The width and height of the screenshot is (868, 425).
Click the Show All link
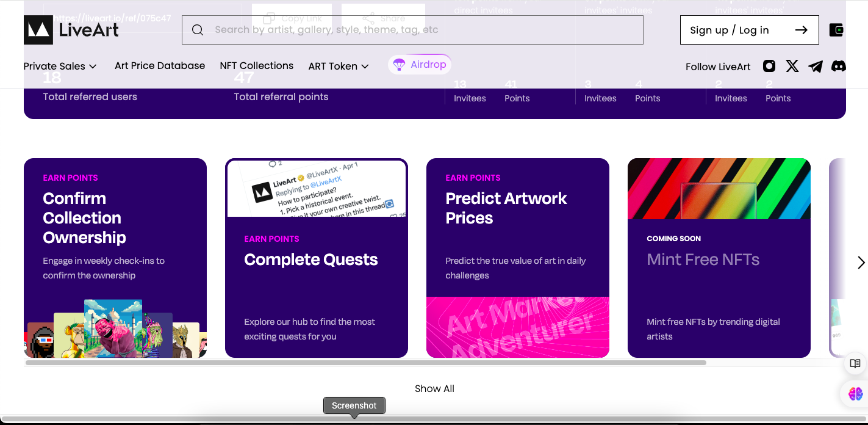(434, 388)
